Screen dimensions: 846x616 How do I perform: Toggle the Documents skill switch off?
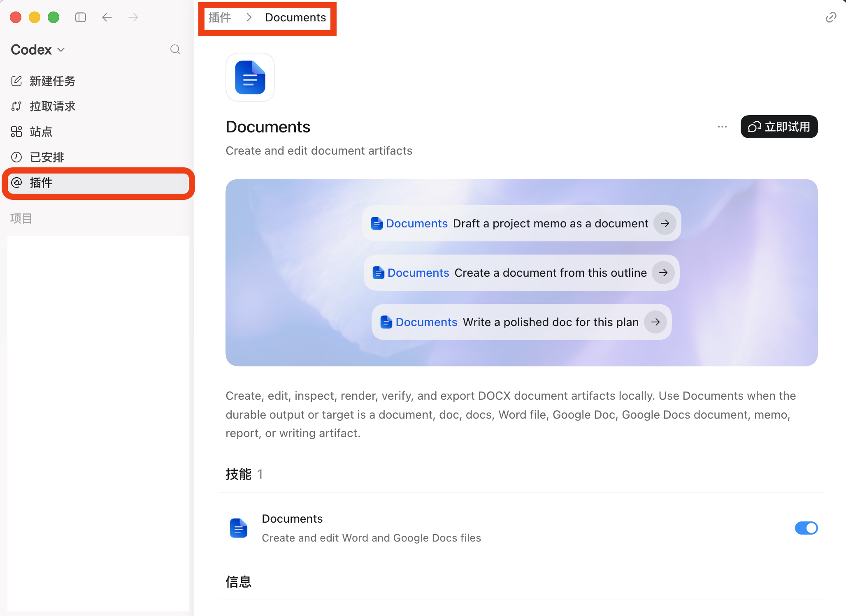pos(806,528)
